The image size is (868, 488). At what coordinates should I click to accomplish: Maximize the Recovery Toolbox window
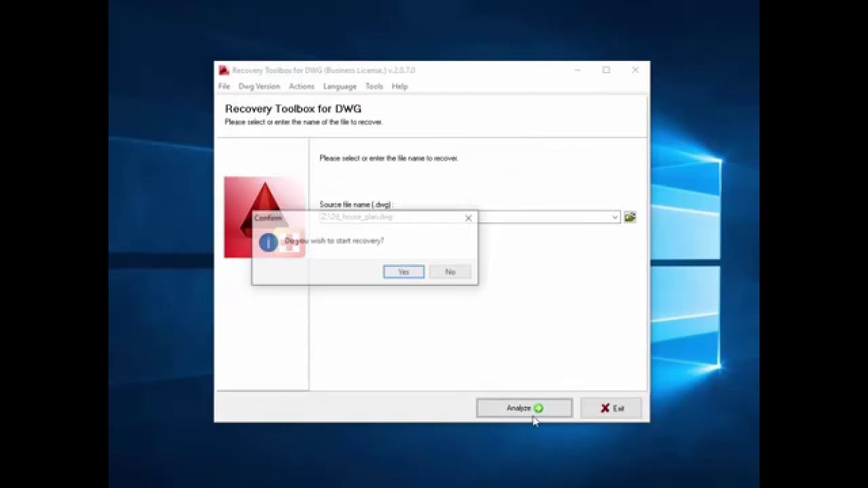pyautogui.click(x=606, y=70)
